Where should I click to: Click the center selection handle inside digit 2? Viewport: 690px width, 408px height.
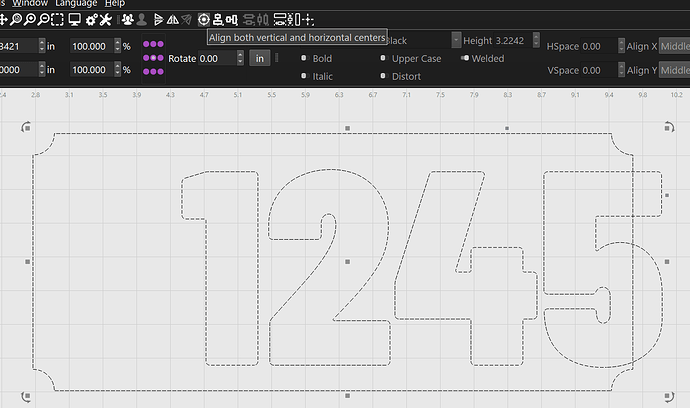click(347, 262)
